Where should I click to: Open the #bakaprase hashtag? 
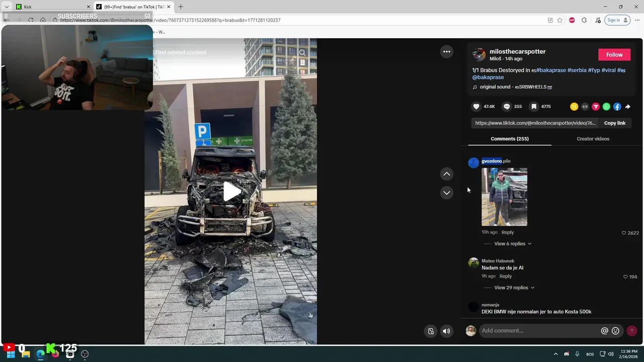[x=551, y=70]
